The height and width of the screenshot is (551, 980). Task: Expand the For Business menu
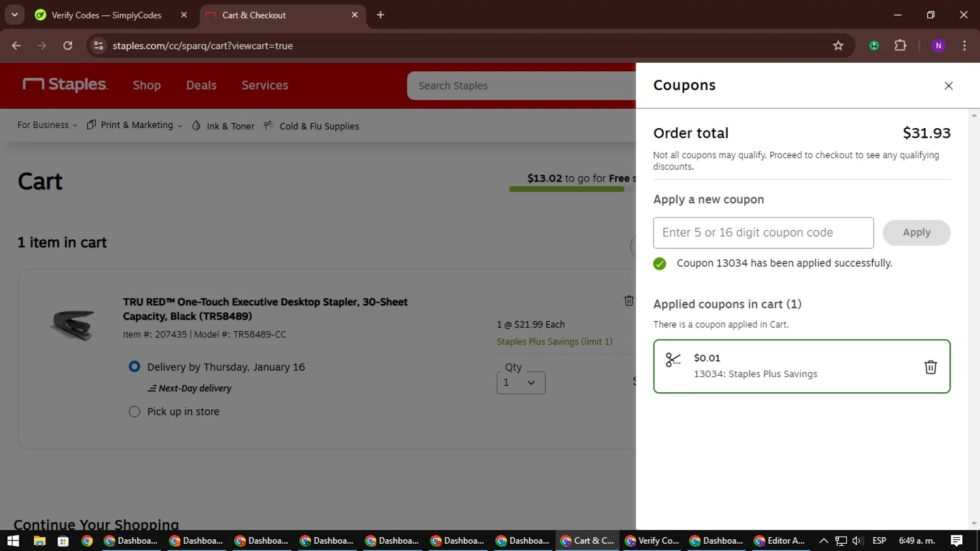point(47,125)
